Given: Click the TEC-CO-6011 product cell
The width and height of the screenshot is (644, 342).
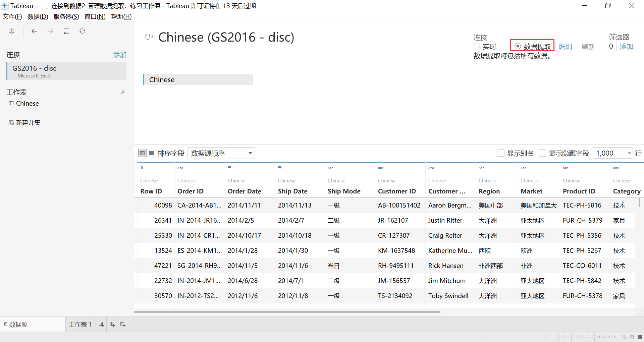Looking at the screenshot, I should tap(585, 266).
